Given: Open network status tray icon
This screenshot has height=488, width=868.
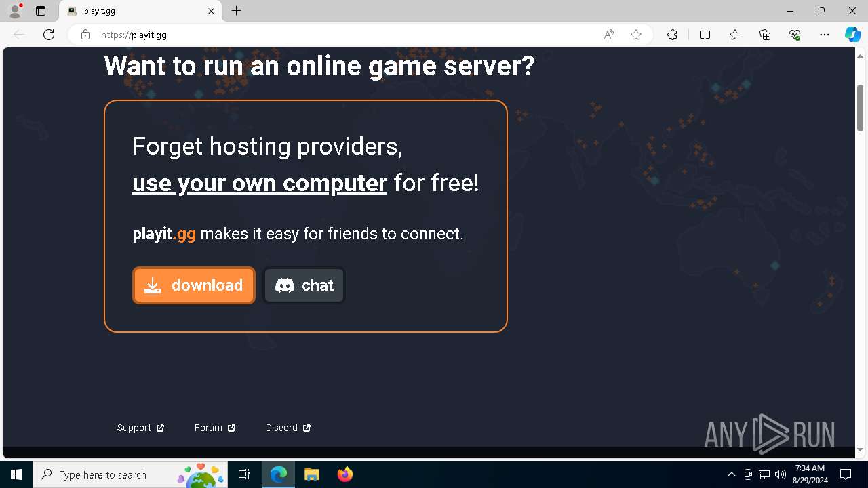Looking at the screenshot, I should point(764,474).
